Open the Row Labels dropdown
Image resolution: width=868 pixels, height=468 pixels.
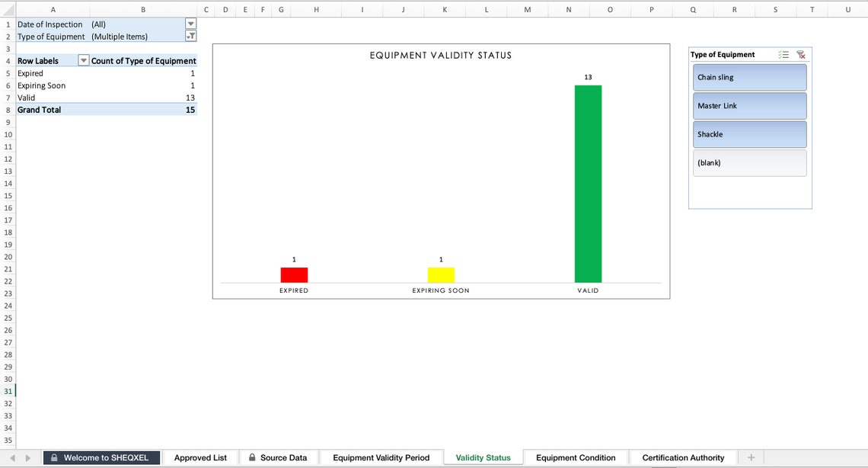[x=84, y=60]
